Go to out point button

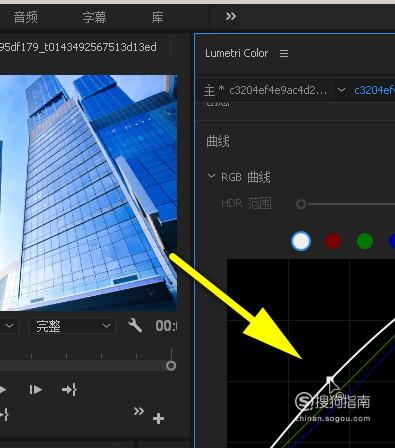[x=69, y=390]
